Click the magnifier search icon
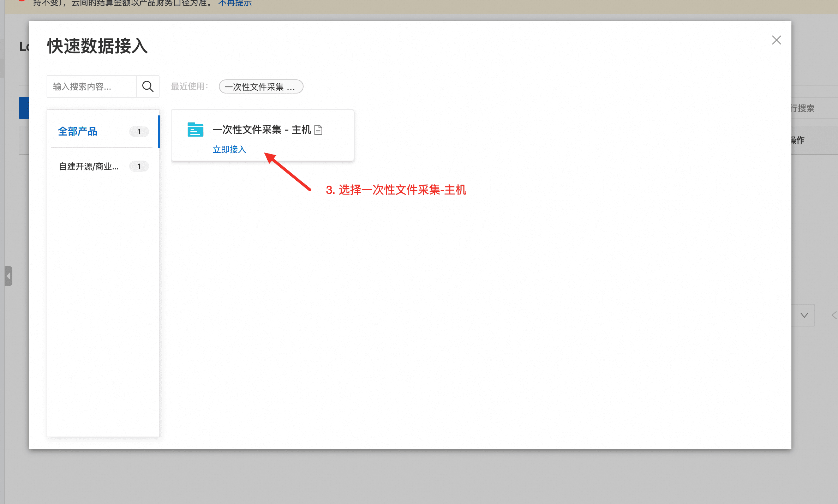 [148, 86]
